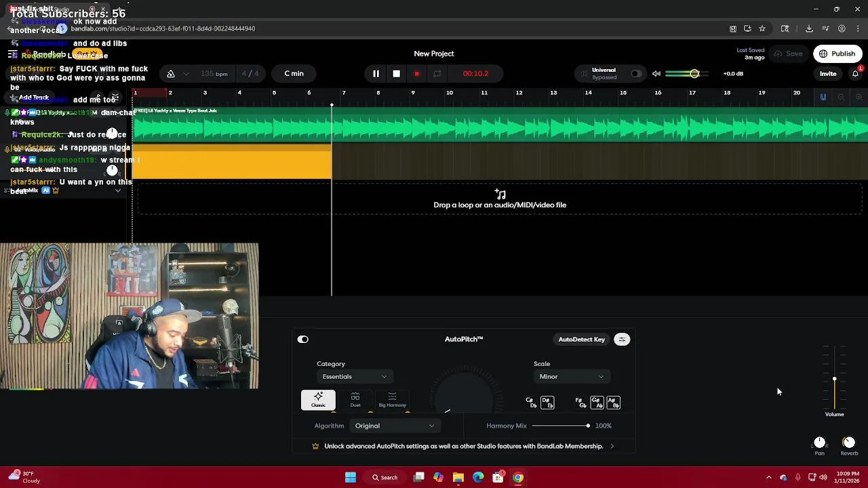The width and height of the screenshot is (868, 488).
Task: Toggle the AutoPitch power switch
Action: (303, 340)
